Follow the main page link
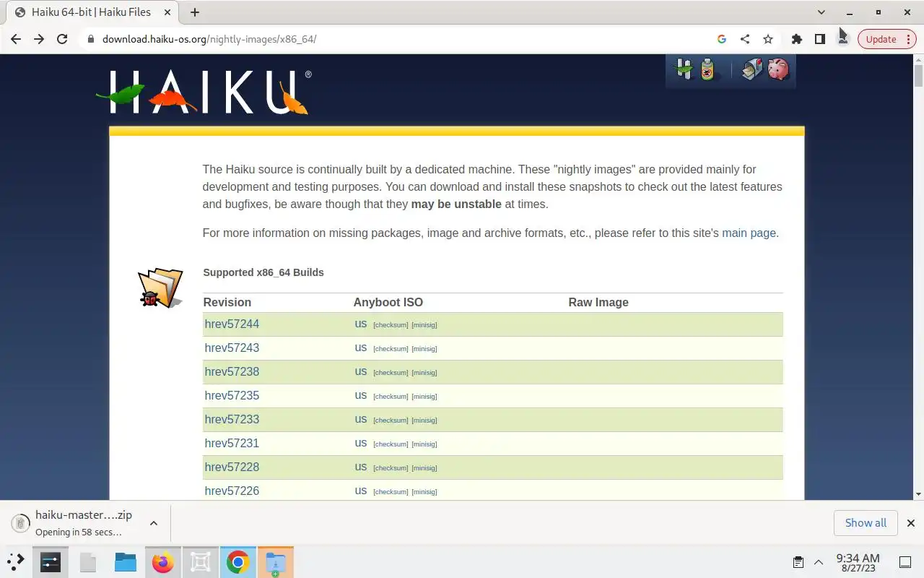The image size is (924, 578). point(749,233)
